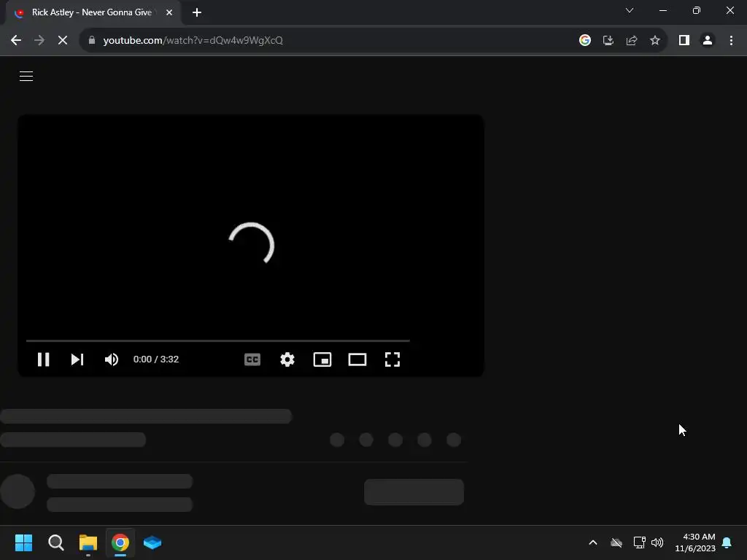Share this page icon
The width and height of the screenshot is (747, 560).
tap(632, 40)
